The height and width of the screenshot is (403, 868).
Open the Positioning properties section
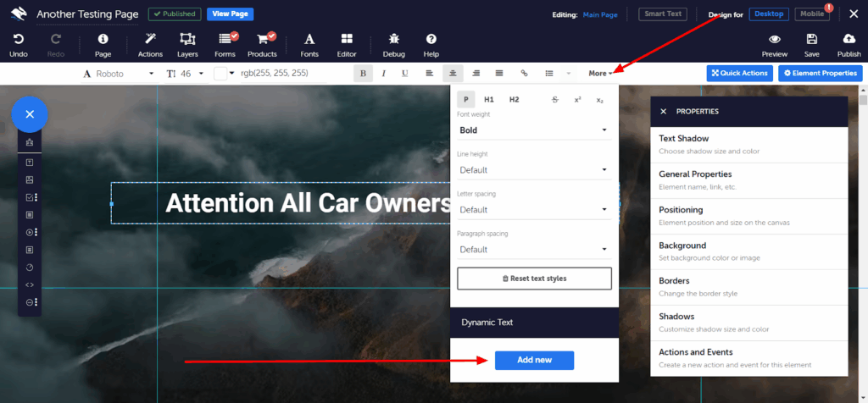[x=748, y=216]
